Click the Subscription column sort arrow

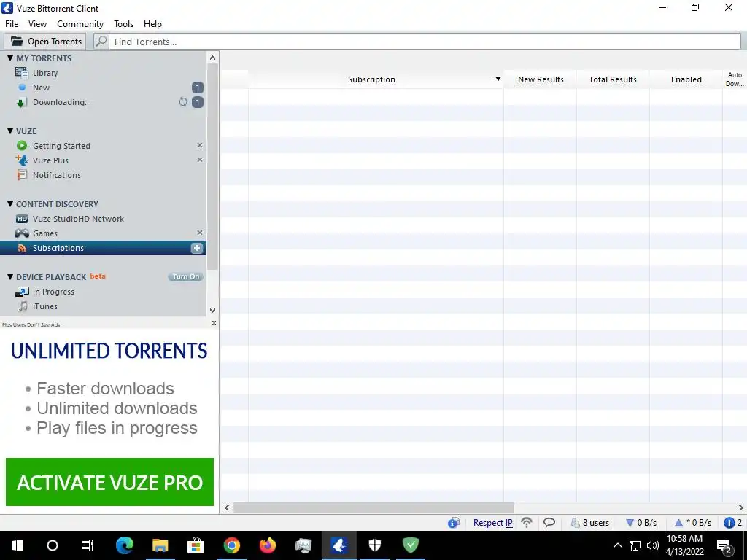[498, 79]
